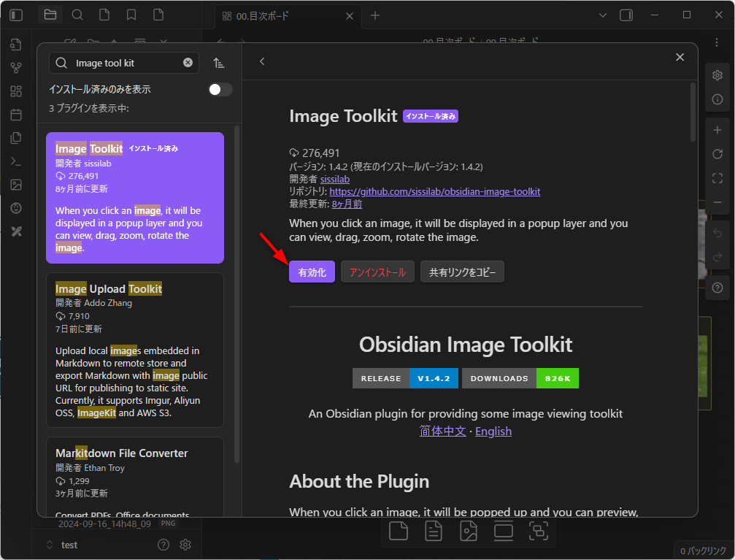Reset canvas zoom icon
Screen dimensions: 735x560
tap(717, 154)
